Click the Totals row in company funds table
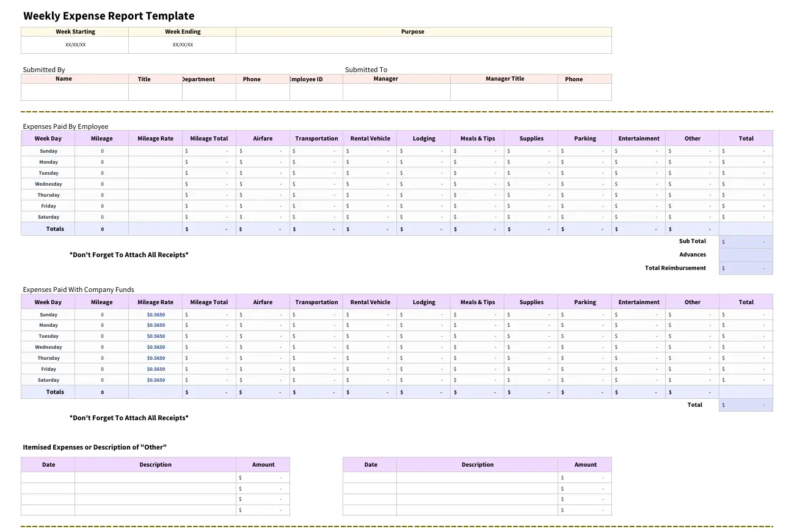Screen dimensions: 786x532 click(x=54, y=392)
